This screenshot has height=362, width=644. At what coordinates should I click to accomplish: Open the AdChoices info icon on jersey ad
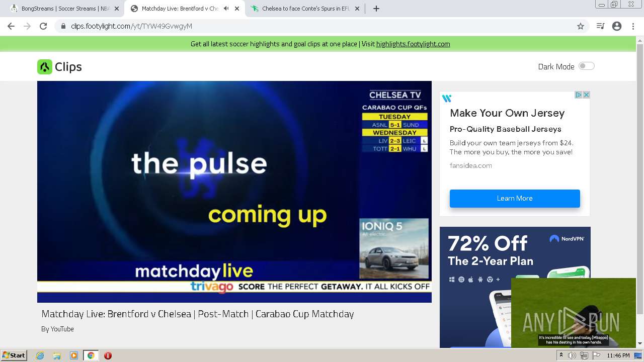[x=579, y=95]
